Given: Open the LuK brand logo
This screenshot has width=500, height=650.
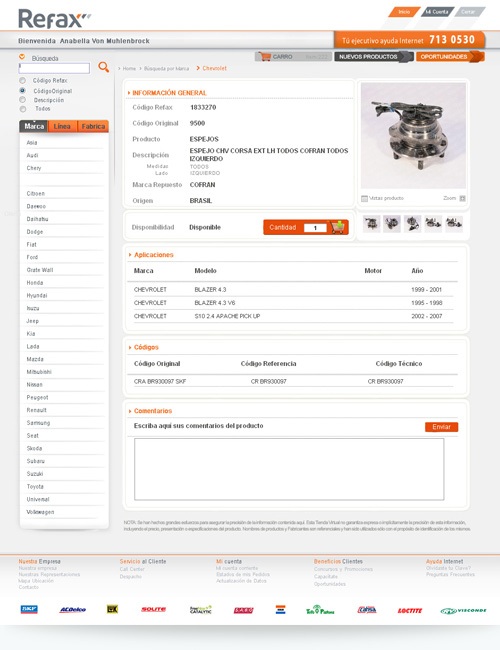Looking at the screenshot, I should (112, 609).
